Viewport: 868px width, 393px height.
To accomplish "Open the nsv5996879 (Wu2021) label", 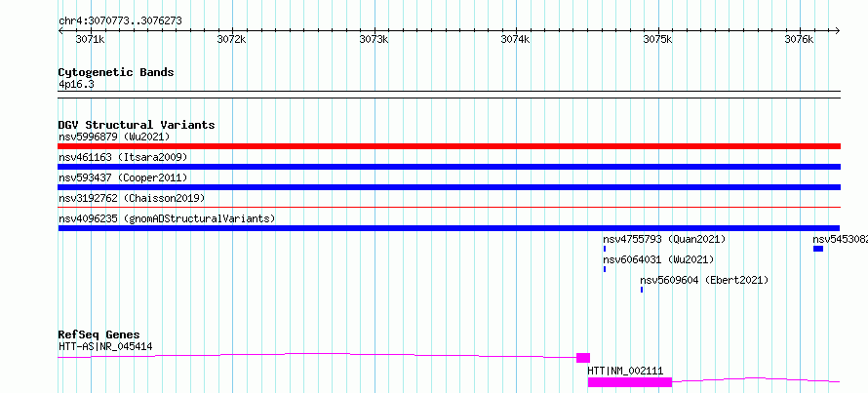I will point(114,137).
